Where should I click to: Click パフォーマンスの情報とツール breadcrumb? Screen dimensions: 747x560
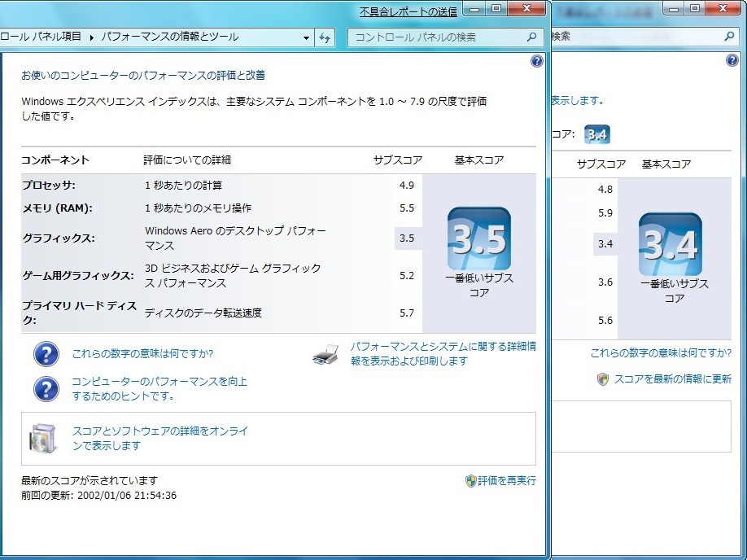[169, 37]
